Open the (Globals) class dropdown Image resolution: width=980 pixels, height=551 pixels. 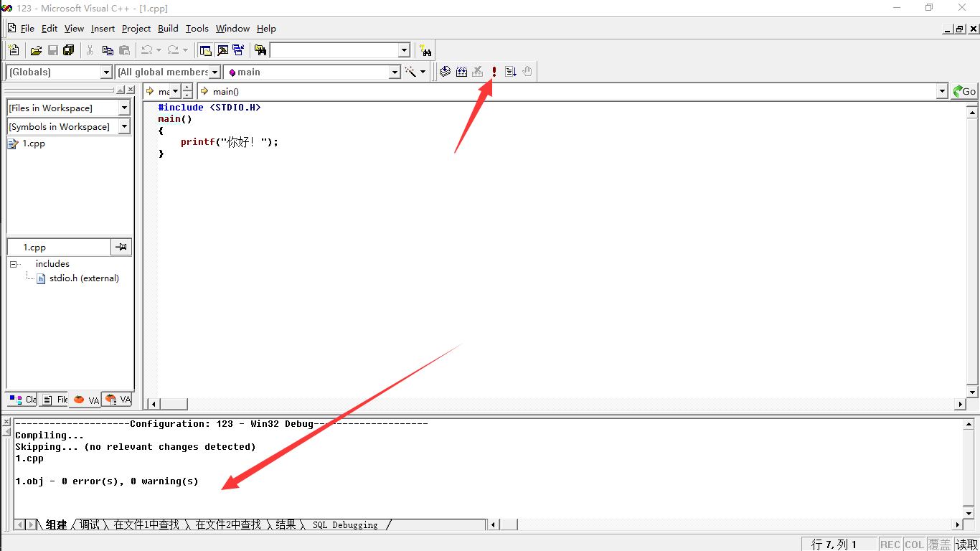106,72
